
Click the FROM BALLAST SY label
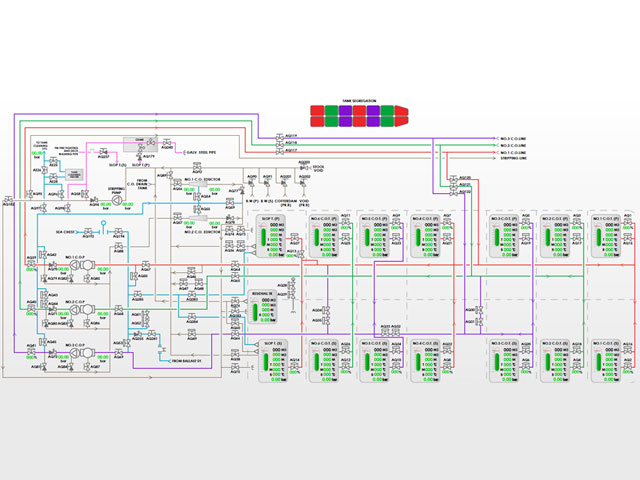point(187,361)
